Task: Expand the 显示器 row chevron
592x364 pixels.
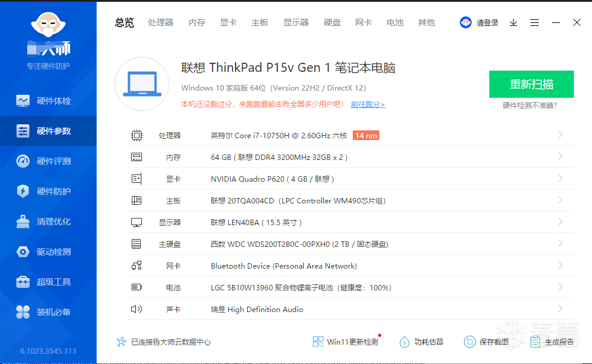Action: [561, 222]
